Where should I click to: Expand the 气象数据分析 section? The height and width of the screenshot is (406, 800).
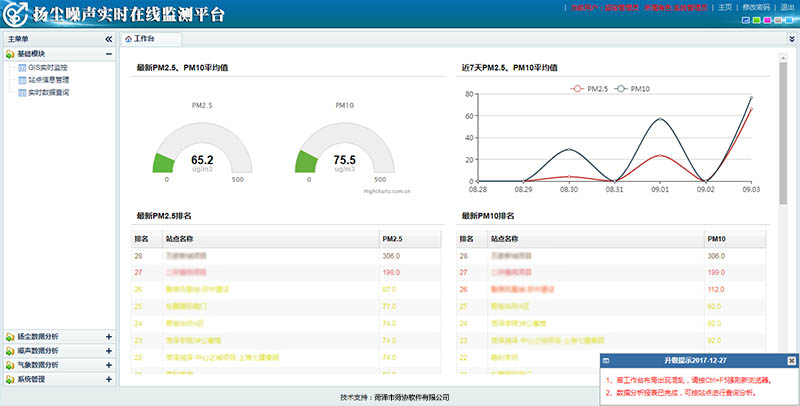pyautogui.click(x=108, y=365)
